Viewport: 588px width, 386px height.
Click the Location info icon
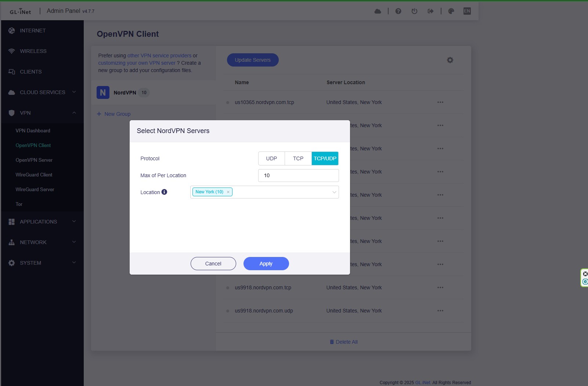pos(164,192)
